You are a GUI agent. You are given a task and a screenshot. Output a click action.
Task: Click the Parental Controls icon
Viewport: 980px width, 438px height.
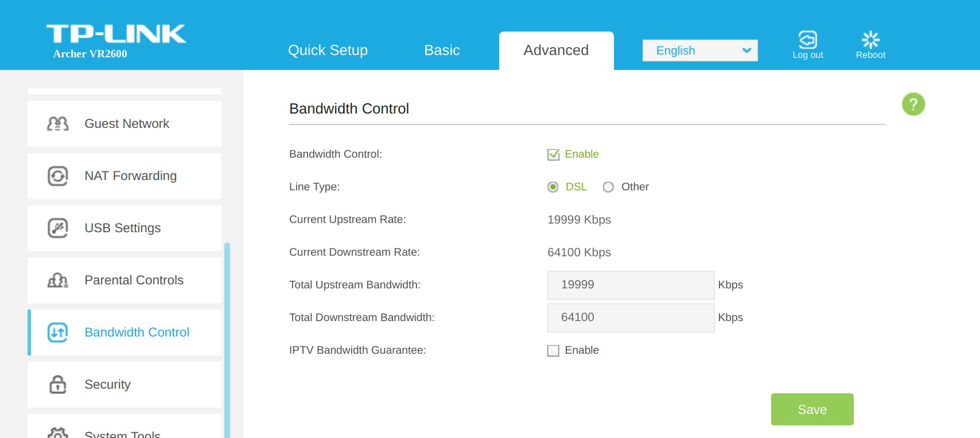[57, 280]
